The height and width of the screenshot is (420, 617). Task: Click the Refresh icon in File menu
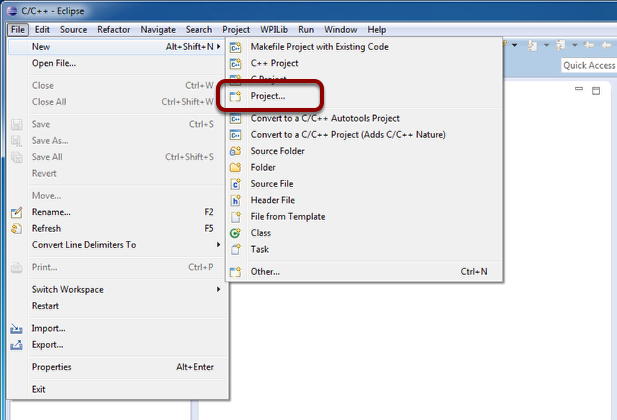(17, 229)
